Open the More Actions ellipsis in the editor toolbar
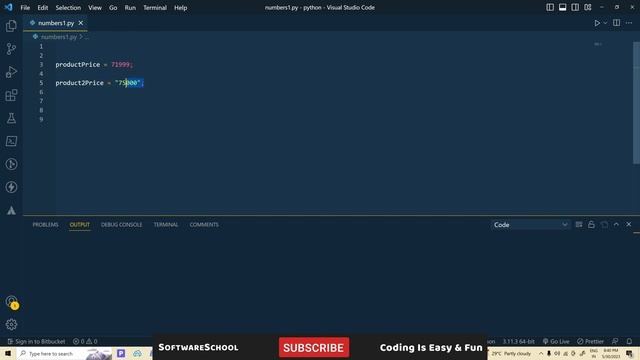The width and height of the screenshot is (640, 360). point(629,23)
